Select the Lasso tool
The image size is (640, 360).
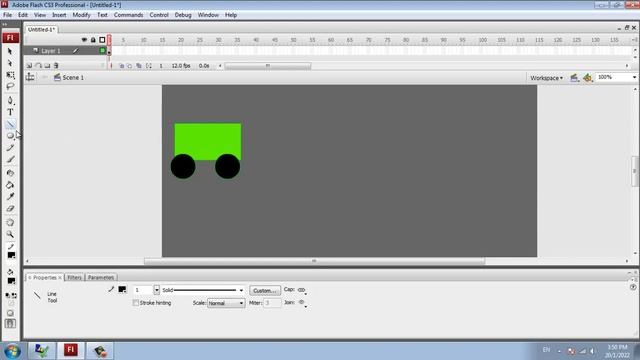pos(10,87)
